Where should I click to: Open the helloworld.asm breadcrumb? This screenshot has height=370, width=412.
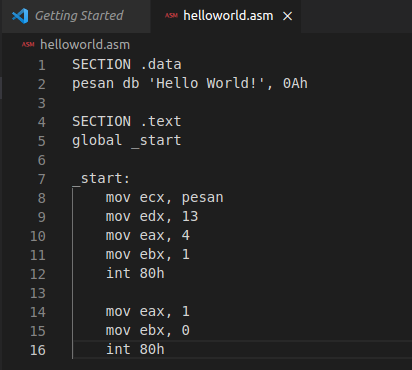(x=85, y=45)
